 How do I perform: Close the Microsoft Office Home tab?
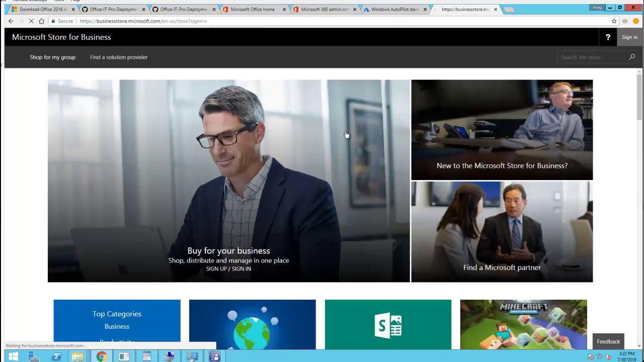coord(284,9)
